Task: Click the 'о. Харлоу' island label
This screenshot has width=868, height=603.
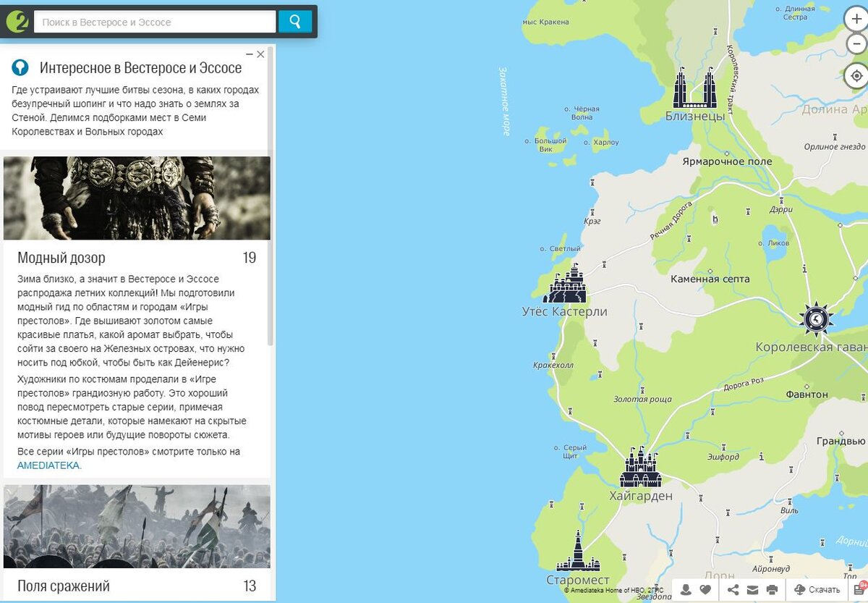Action: coord(602,143)
